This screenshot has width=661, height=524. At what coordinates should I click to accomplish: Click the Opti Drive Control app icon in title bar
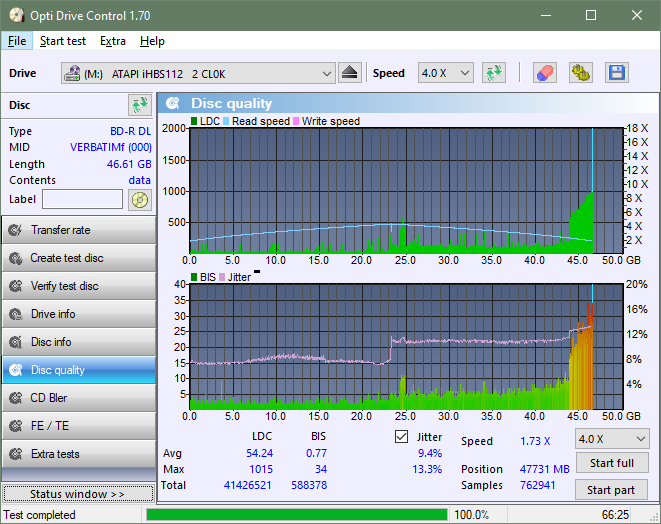(17, 16)
